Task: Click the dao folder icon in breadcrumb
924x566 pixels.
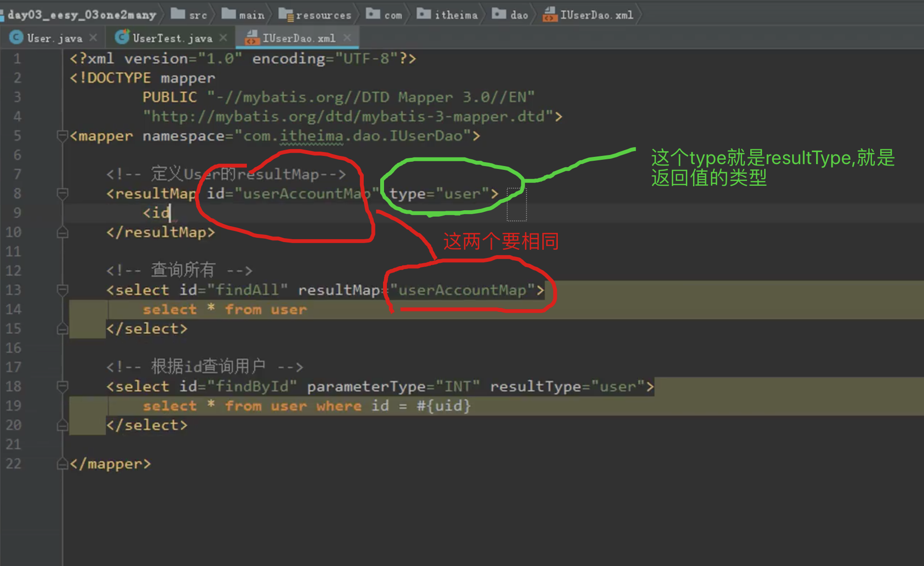Action: coord(499,14)
